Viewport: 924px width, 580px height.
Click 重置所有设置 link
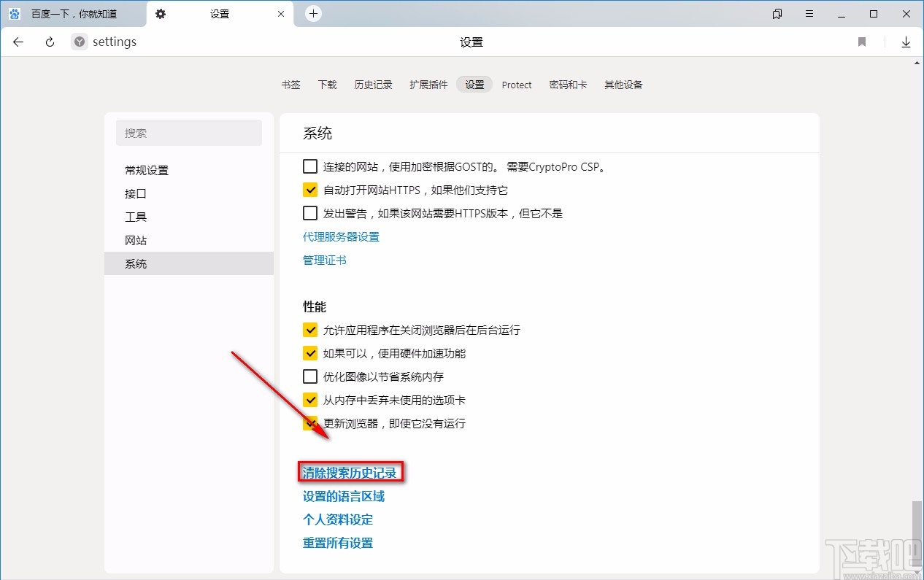337,543
